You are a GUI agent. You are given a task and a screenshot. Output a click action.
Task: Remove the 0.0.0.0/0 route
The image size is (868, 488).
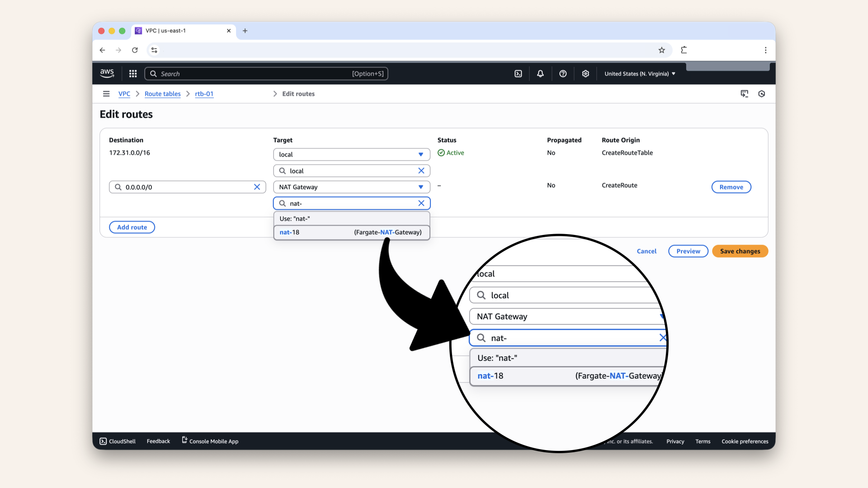(x=731, y=187)
